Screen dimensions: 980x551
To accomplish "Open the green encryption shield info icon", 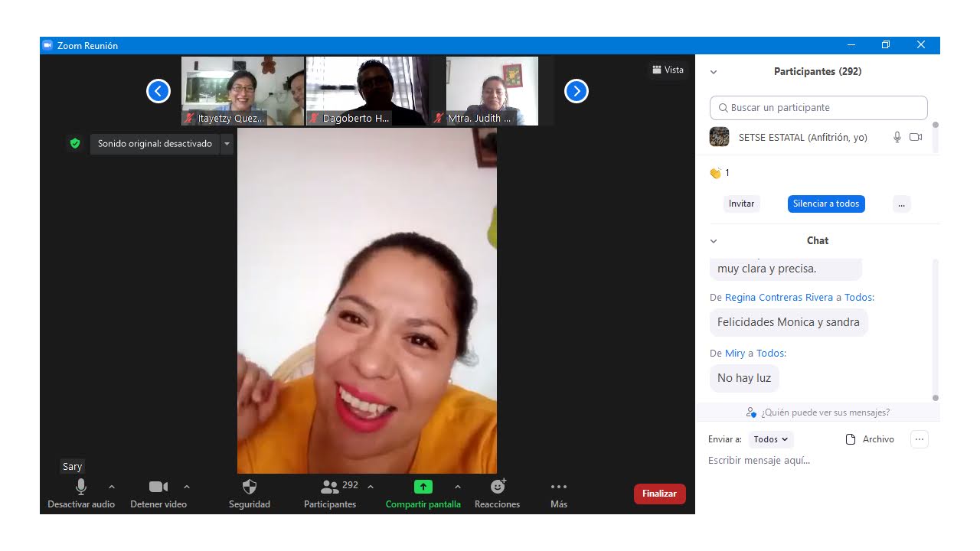I will [74, 143].
